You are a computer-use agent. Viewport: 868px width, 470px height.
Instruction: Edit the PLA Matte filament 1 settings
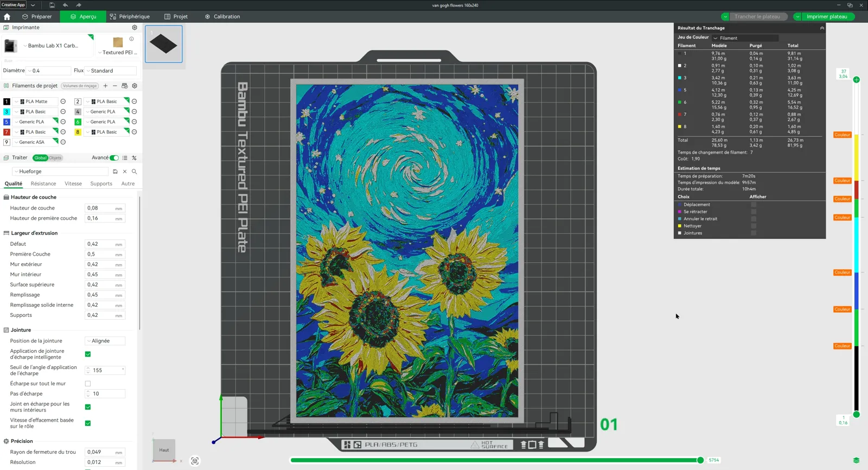click(63, 101)
